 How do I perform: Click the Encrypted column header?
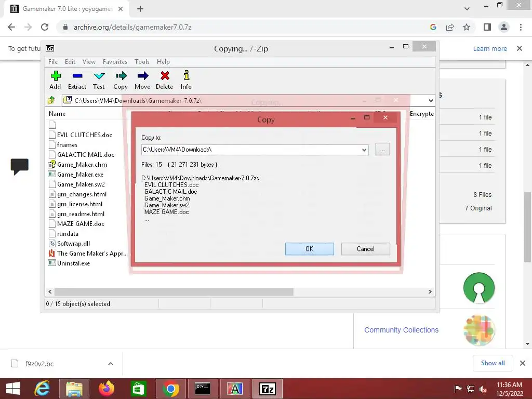[422, 114]
